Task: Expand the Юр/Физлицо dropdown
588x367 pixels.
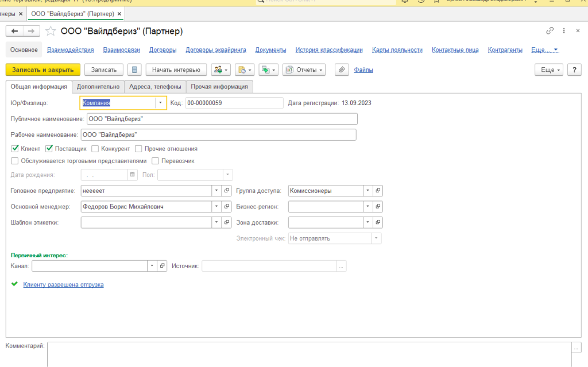Action: (x=161, y=103)
